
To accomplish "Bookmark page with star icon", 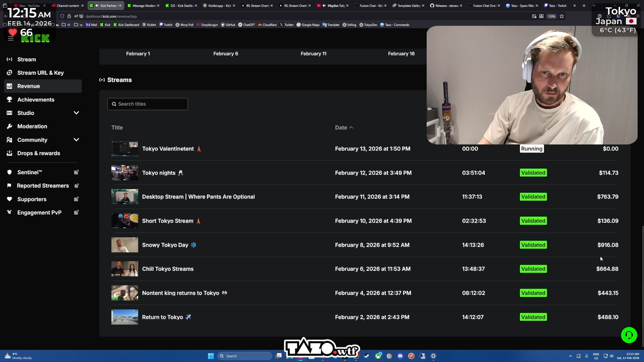I will (x=562, y=16).
